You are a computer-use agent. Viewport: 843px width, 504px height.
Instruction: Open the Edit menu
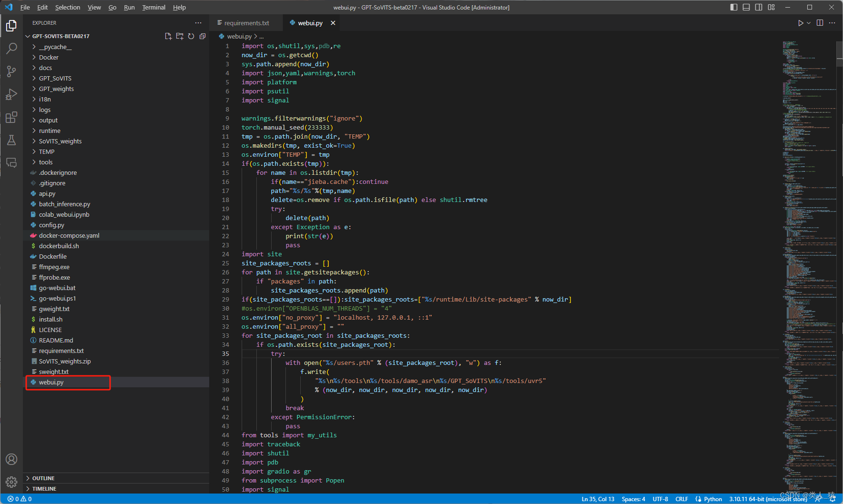coord(42,7)
